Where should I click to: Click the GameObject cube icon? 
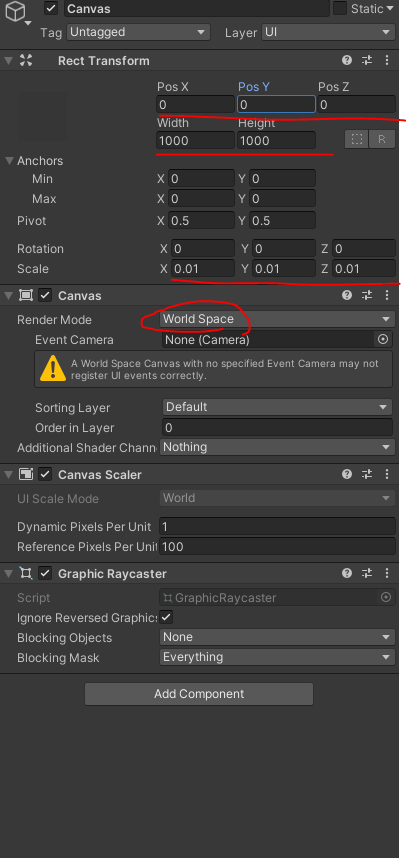(x=15, y=11)
